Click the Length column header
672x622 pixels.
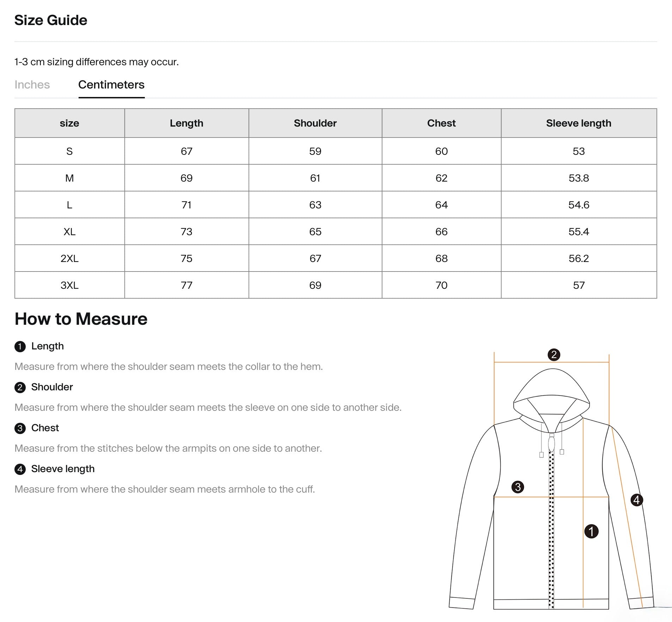pyautogui.click(x=186, y=123)
